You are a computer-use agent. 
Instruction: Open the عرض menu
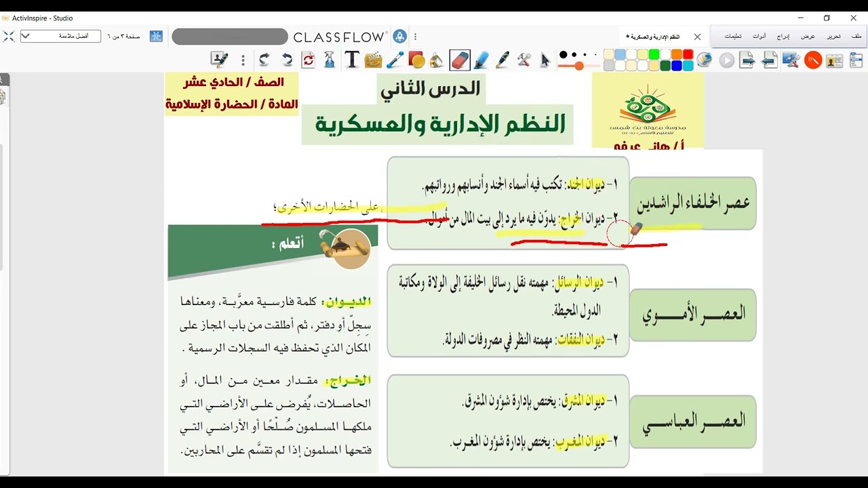808,36
